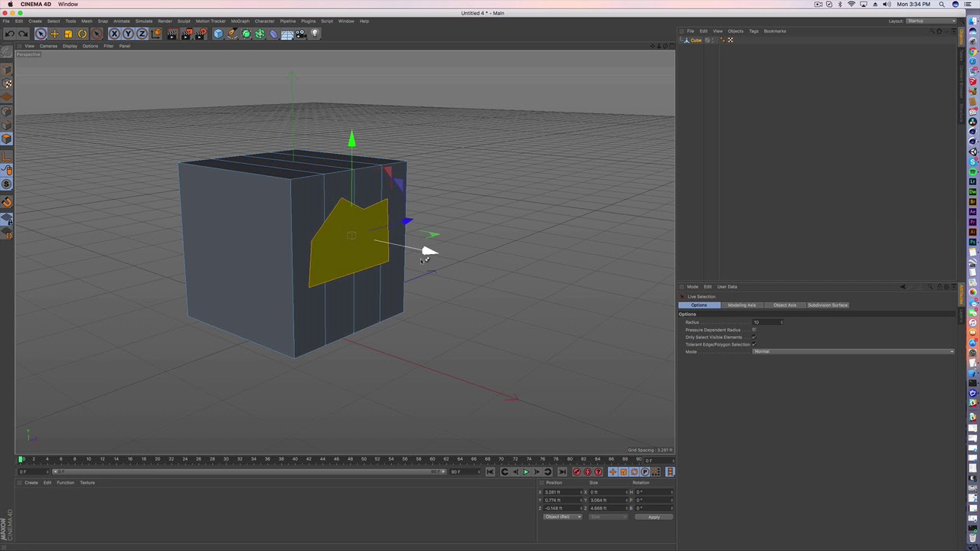Open the Array modeling objects icon
980x551 pixels.
tap(260, 34)
